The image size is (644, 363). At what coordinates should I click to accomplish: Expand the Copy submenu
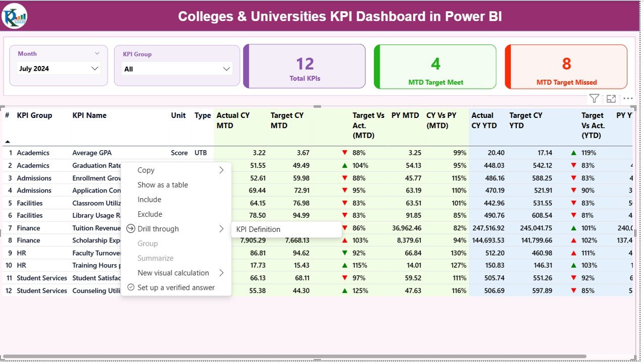(221, 170)
